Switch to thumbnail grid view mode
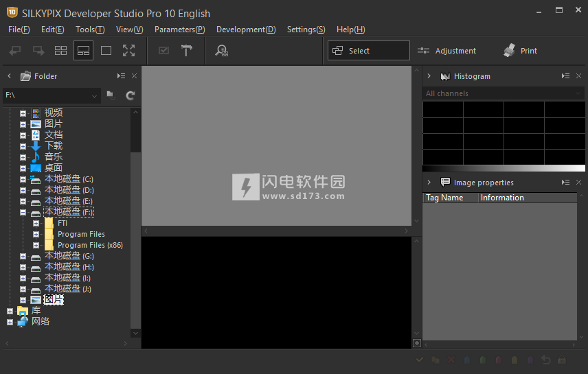This screenshot has width=588, height=374. click(x=60, y=50)
